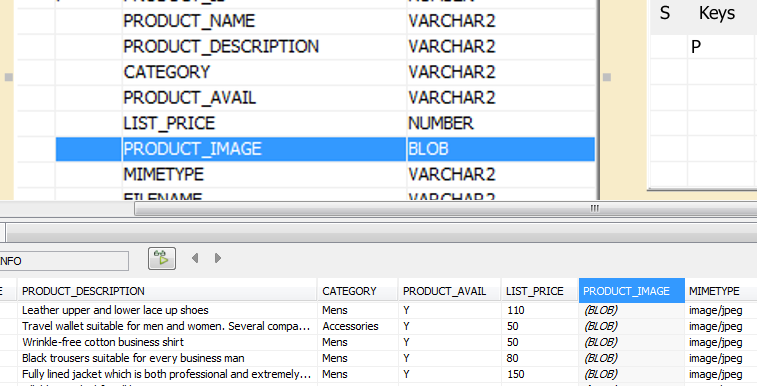Sort by PRODUCT_AVAIL column header
The image size is (757, 386).
(x=450, y=291)
